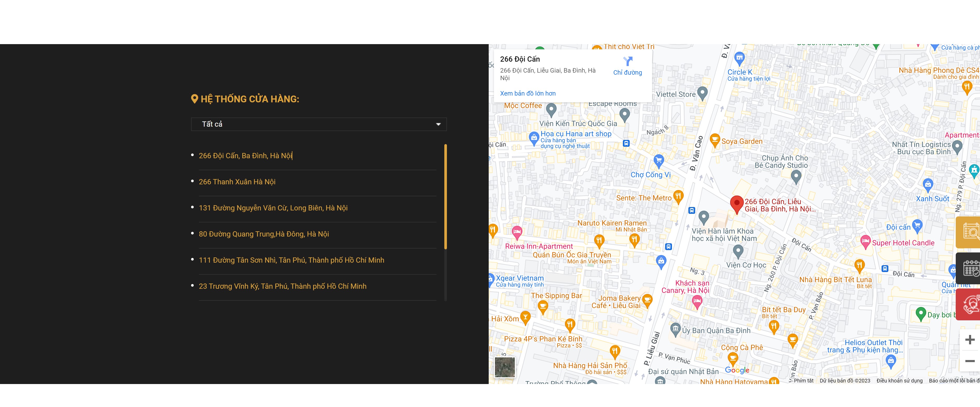Select store 266 Thanh Xuân Hà Nội
This screenshot has height=407, width=980.
[237, 182]
